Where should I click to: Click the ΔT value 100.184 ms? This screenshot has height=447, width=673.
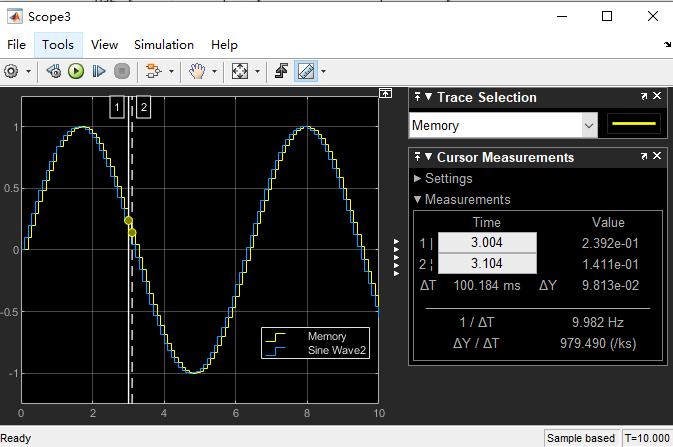click(487, 286)
